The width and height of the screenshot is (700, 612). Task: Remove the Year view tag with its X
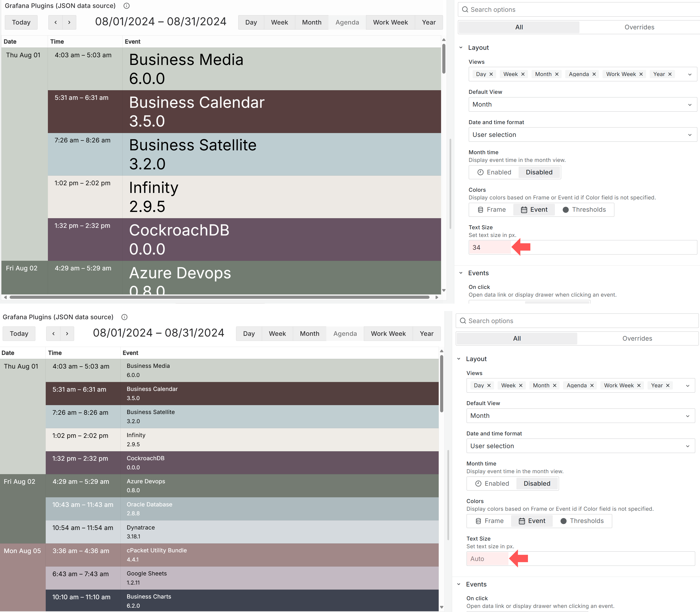670,74
